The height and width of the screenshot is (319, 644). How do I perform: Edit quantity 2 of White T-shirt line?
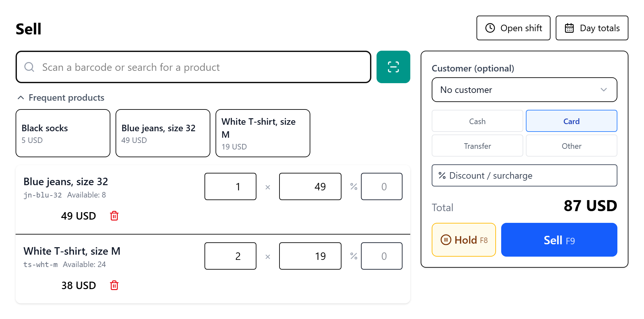pos(230,256)
